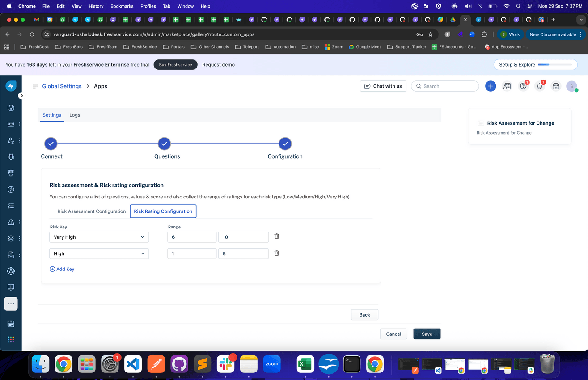Click the range input containing 10
Viewport: 588px width, 380px height.
pos(243,237)
